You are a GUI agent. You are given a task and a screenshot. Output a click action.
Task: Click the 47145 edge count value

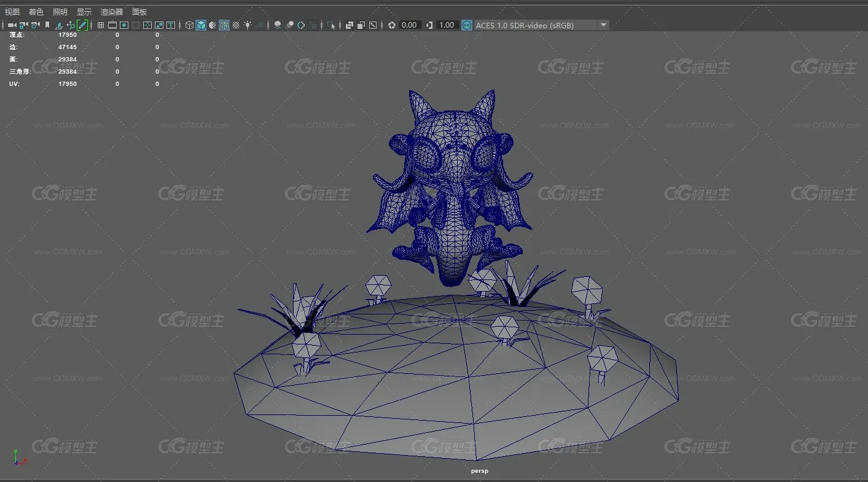(68, 47)
